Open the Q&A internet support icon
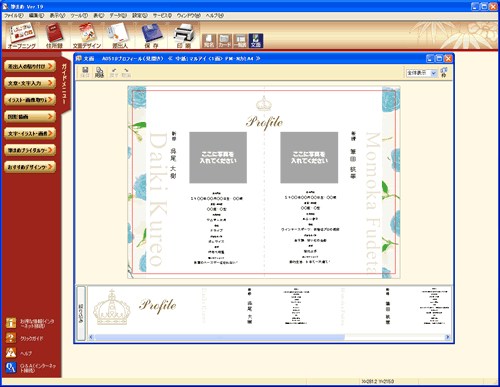500x387 pixels. pos(11,368)
